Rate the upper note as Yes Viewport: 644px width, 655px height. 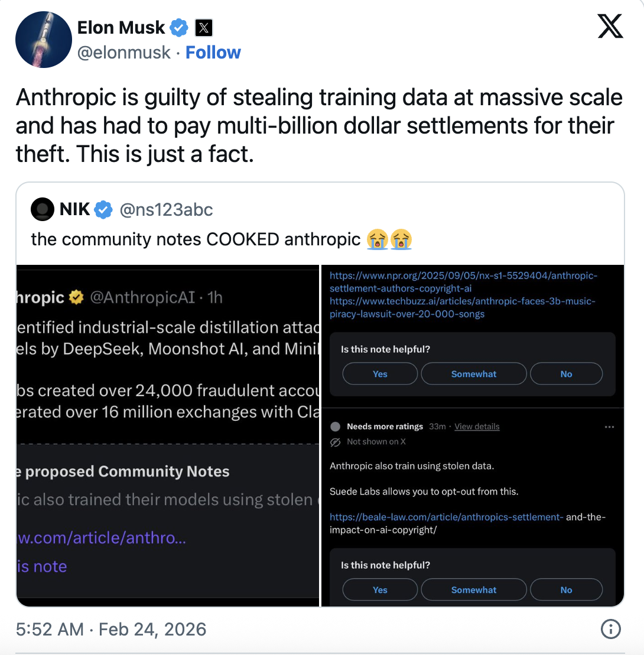point(380,374)
